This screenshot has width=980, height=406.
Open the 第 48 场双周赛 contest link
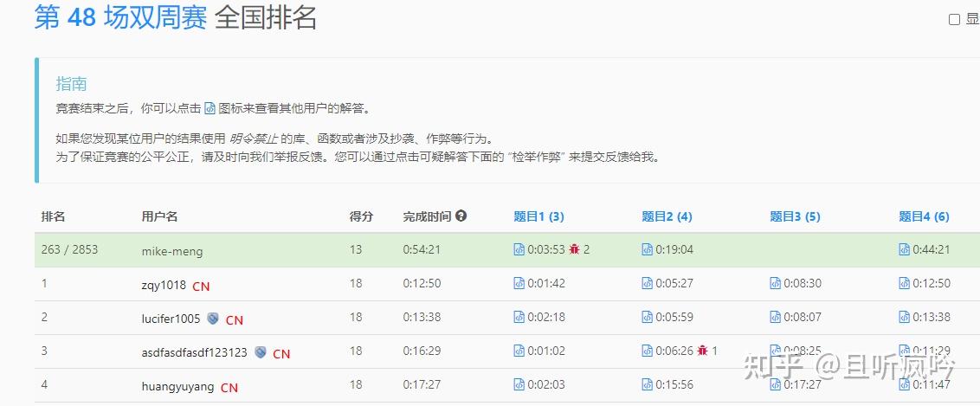120,17
